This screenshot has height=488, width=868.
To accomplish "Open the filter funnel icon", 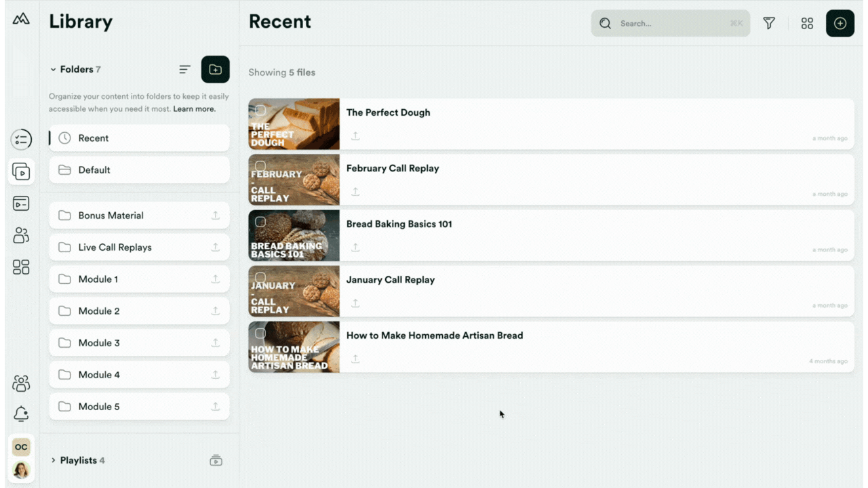I will (769, 23).
